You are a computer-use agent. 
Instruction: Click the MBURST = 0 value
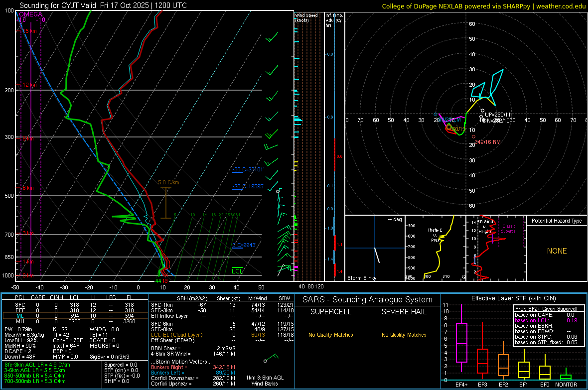point(105,346)
